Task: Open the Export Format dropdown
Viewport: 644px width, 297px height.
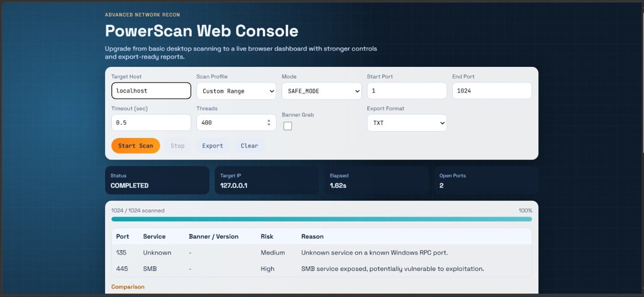Action: click(x=407, y=122)
